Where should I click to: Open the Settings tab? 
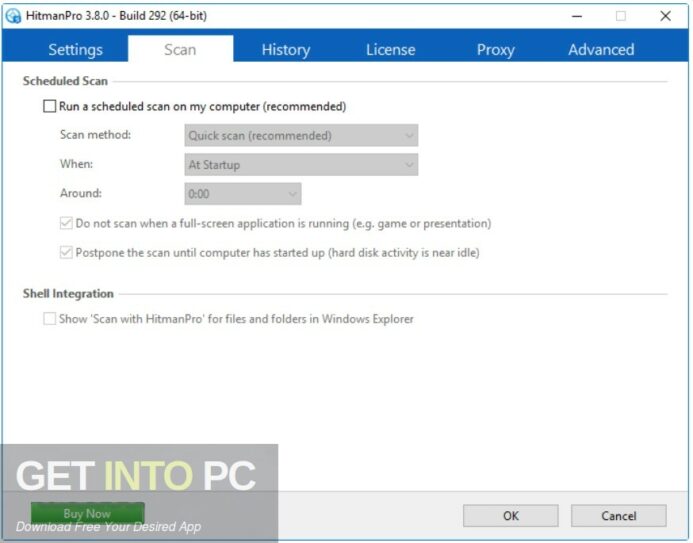point(76,49)
